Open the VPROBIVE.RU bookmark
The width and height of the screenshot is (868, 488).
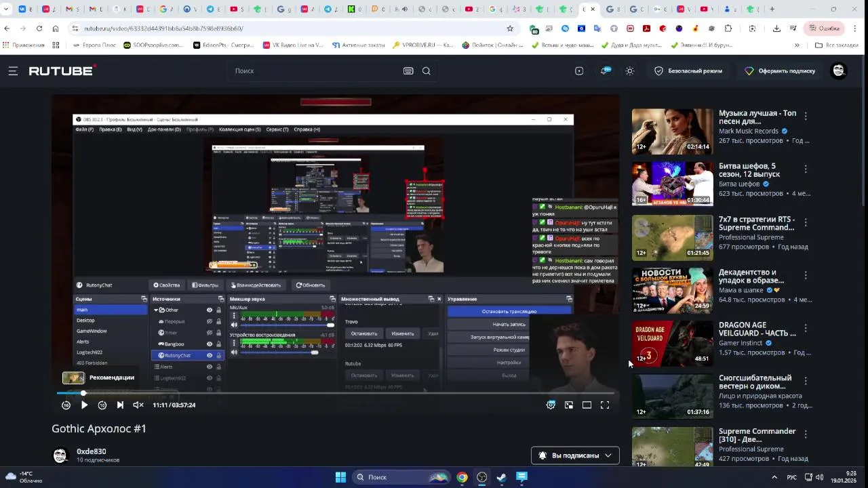(423, 45)
